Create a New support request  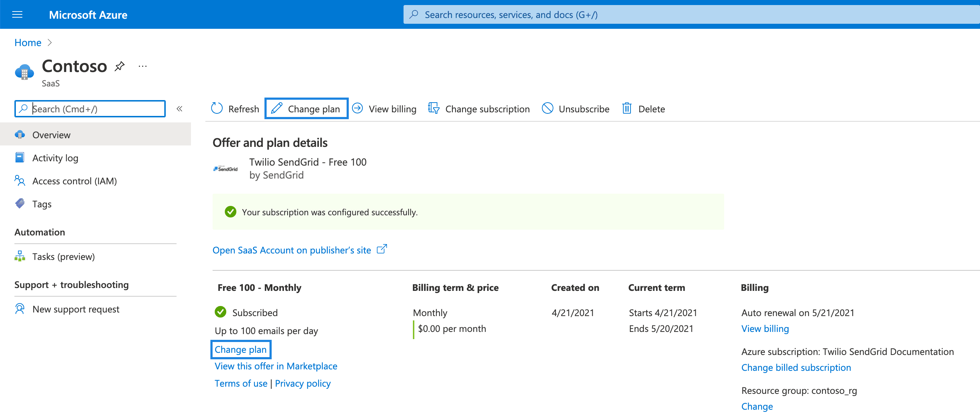pyautogui.click(x=76, y=309)
